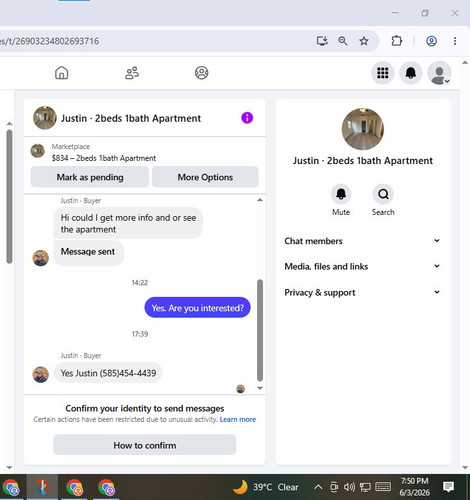The image size is (470, 500).
Task: Open the Chrome profile icon
Action: (431, 41)
